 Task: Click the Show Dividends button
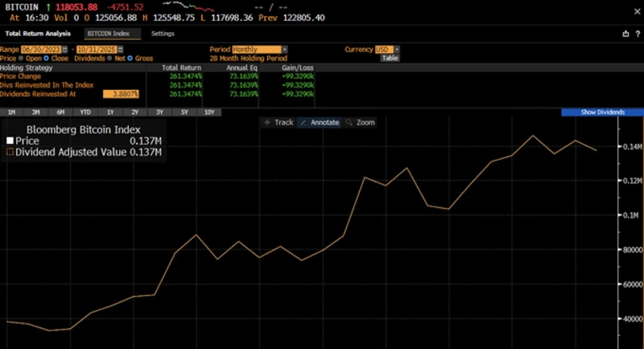click(x=602, y=113)
